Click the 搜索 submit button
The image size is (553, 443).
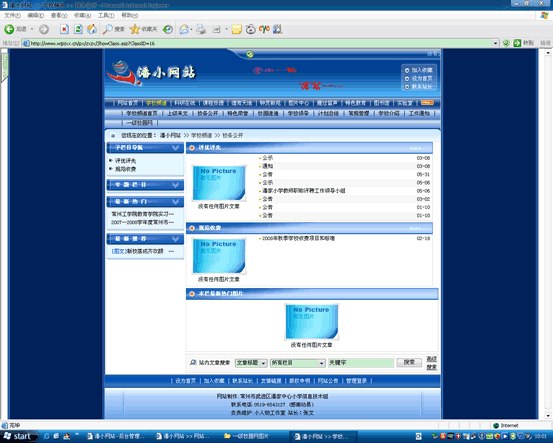click(x=409, y=363)
